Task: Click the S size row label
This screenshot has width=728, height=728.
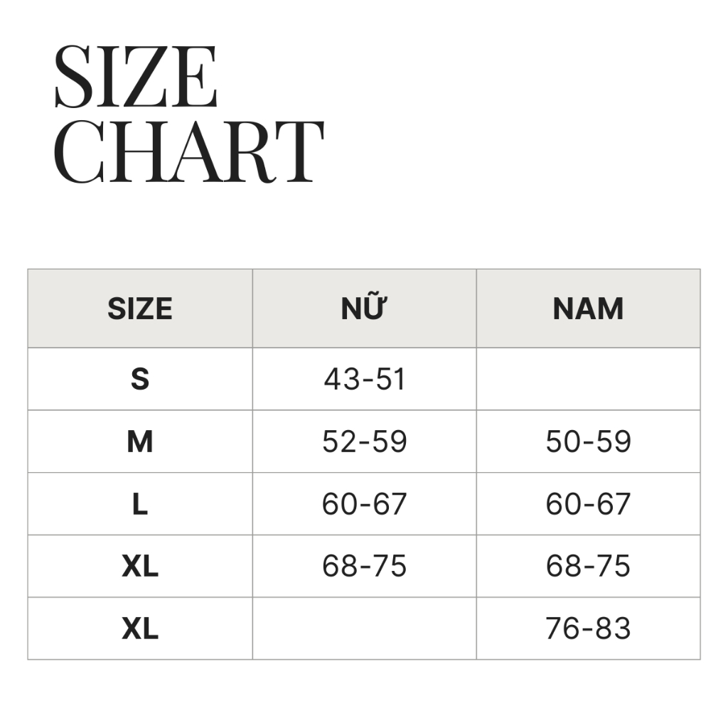Action: [140, 379]
